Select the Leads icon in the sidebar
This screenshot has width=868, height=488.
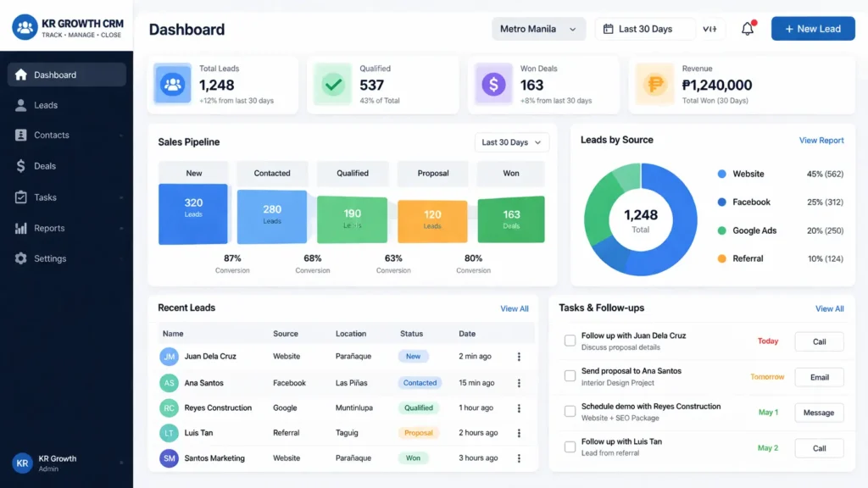pos(20,104)
